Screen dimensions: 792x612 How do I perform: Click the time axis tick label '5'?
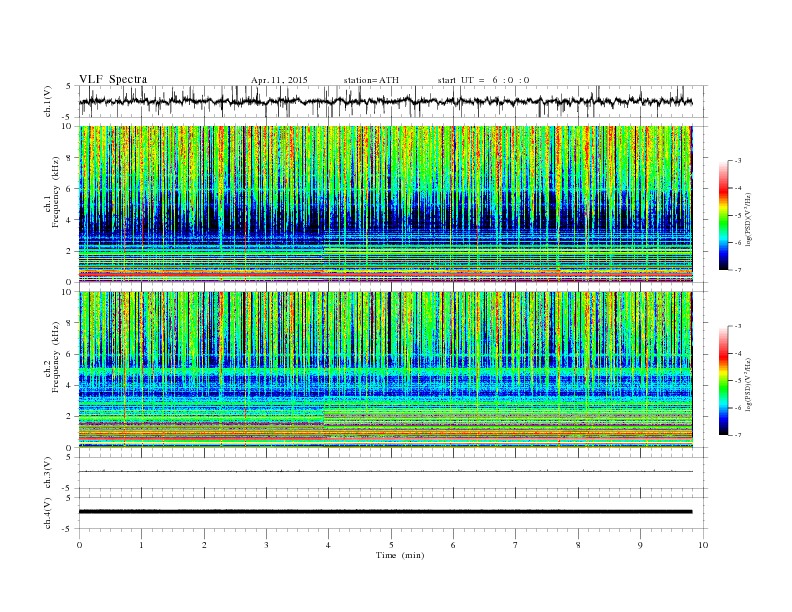pos(391,545)
